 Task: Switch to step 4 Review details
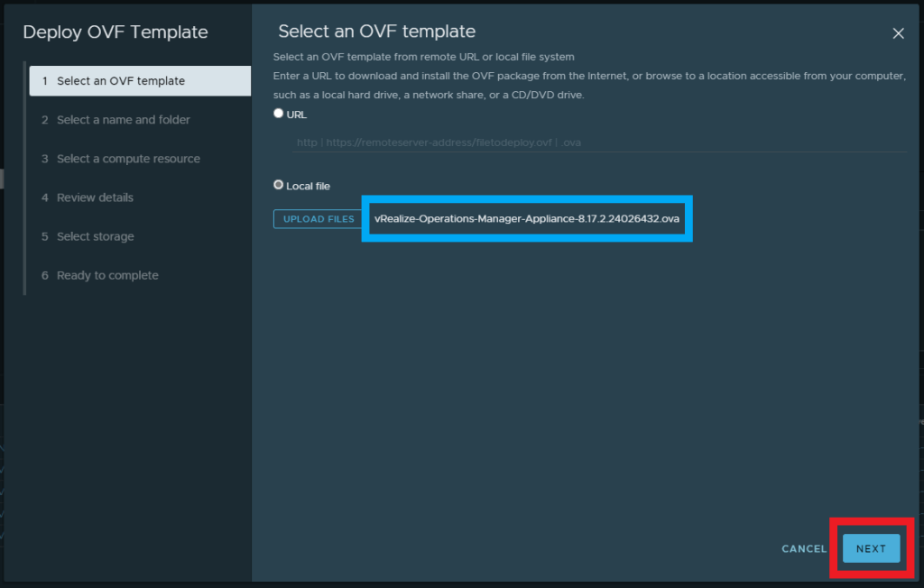tap(95, 198)
